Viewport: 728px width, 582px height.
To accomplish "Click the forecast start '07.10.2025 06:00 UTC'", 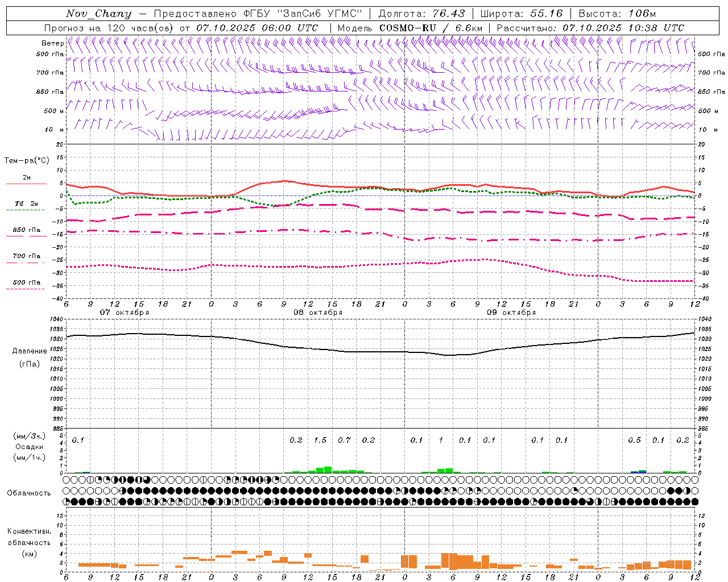I will click(257, 28).
